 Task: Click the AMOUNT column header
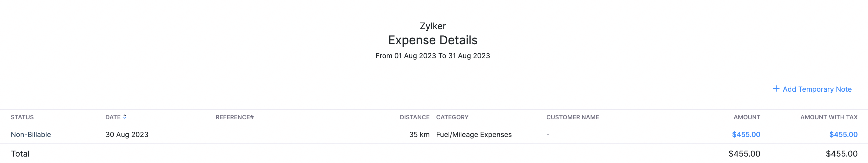(746, 117)
